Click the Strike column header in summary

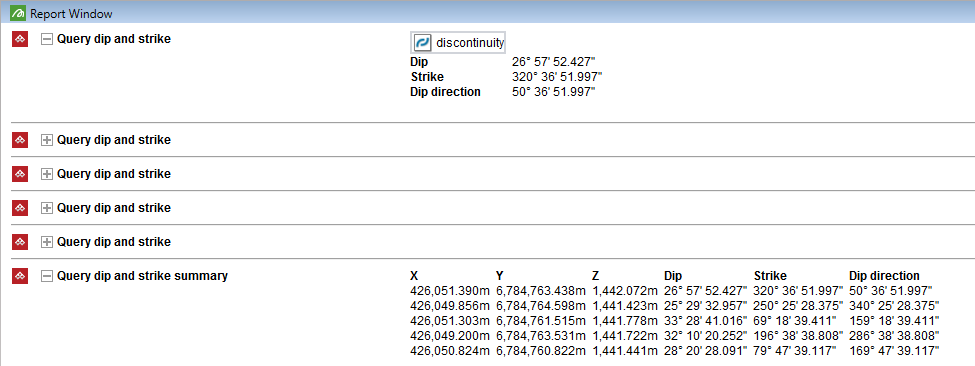click(x=770, y=276)
